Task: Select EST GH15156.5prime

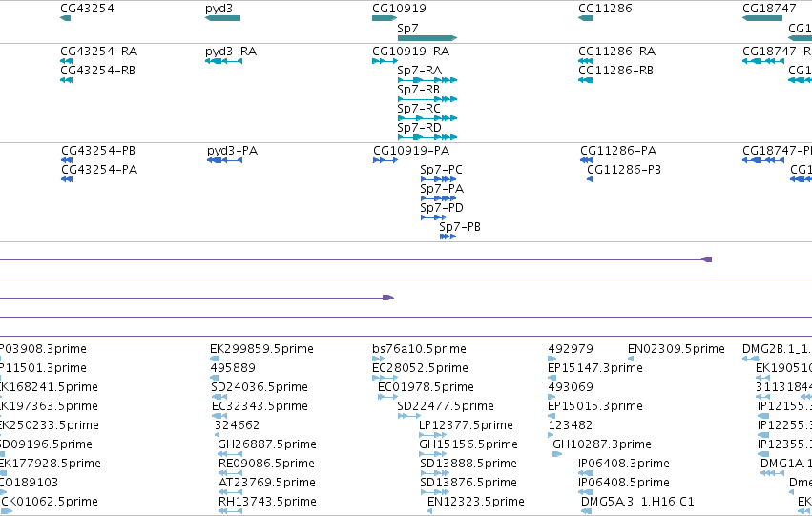Action: 432,454
